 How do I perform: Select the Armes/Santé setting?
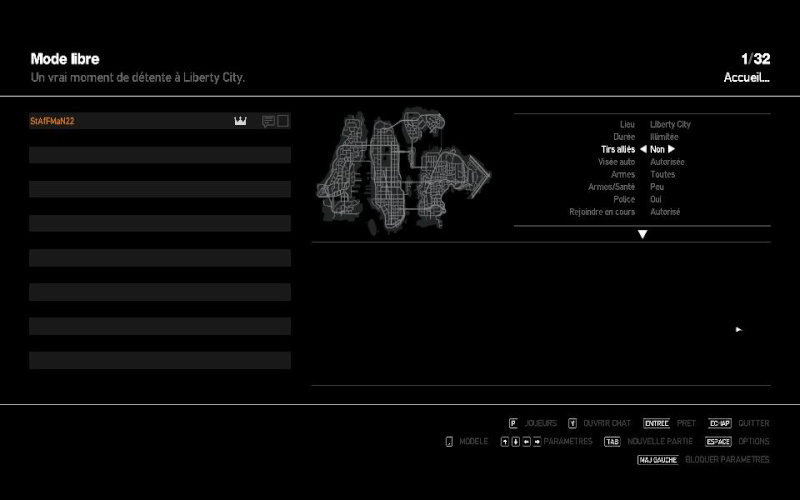(x=611, y=187)
